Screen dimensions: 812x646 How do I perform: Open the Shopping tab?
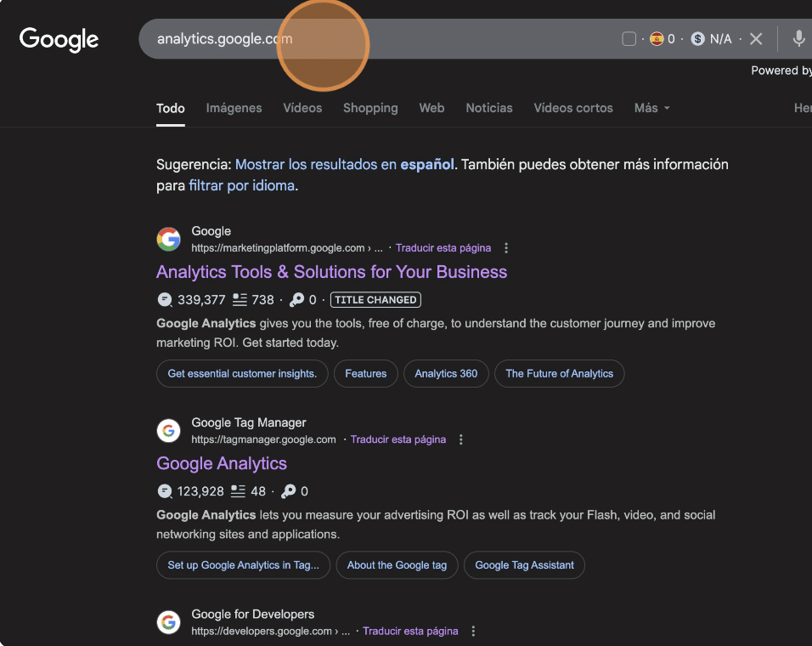tap(370, 108)
